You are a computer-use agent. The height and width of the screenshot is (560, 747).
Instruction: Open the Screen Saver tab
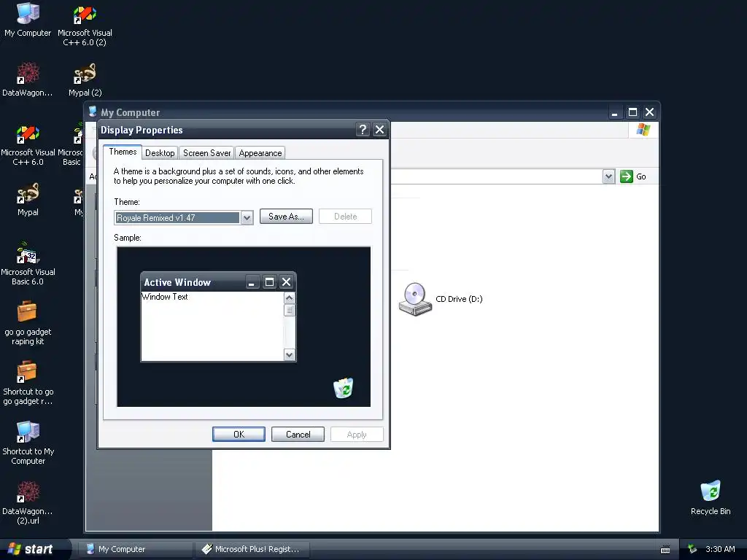(x=206, y=153)
